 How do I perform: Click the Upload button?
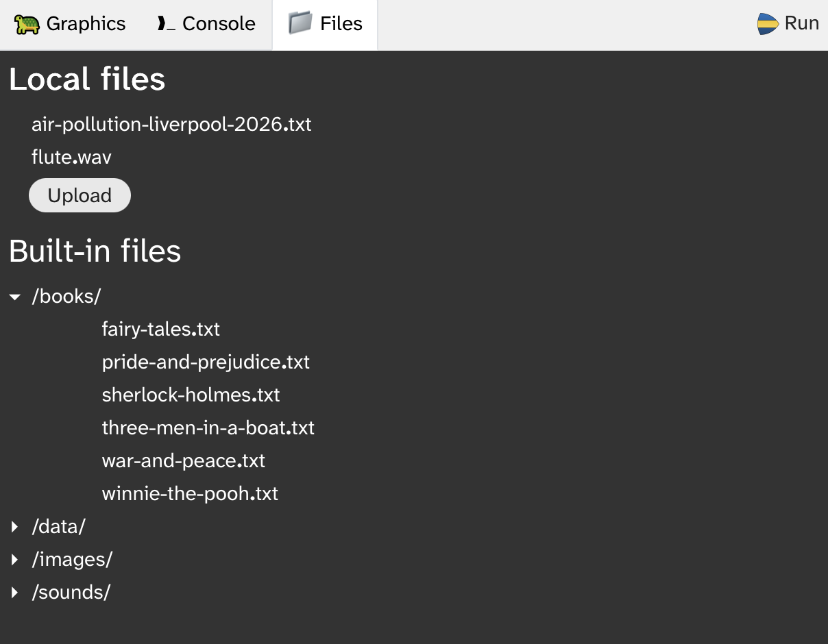click(80, 195)
